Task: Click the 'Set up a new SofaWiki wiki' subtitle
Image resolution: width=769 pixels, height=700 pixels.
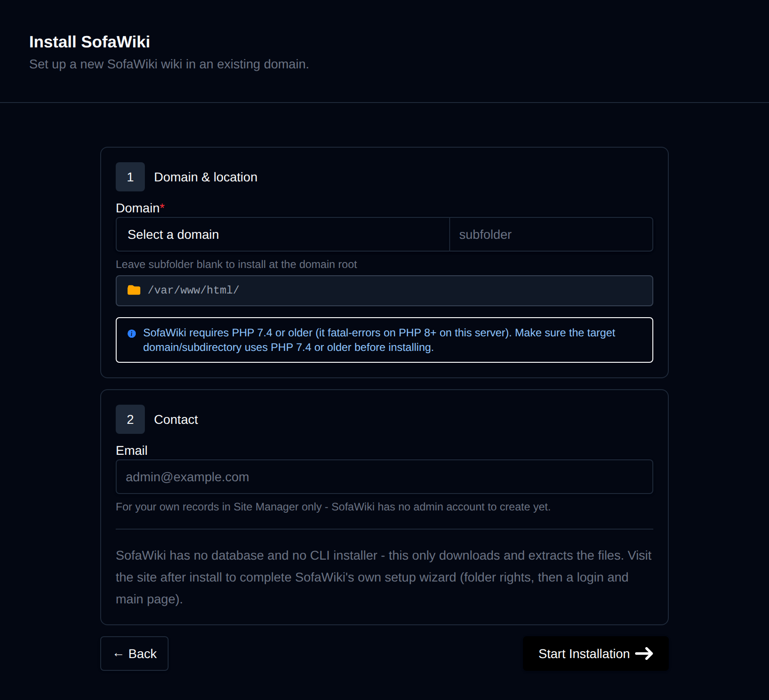Action: [169, 64]
